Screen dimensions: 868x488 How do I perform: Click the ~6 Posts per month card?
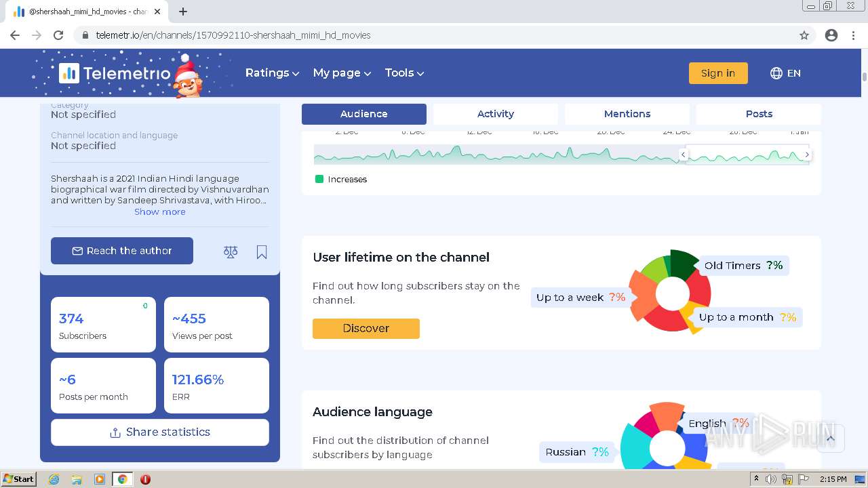tap(103, 386)
